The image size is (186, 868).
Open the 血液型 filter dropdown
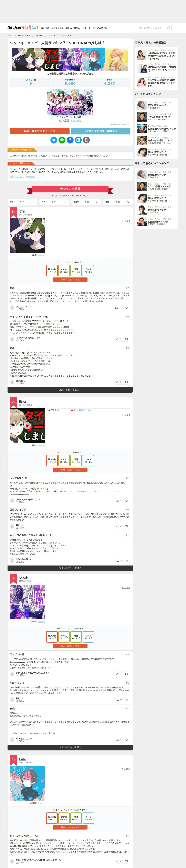click(x=86, y=202)
